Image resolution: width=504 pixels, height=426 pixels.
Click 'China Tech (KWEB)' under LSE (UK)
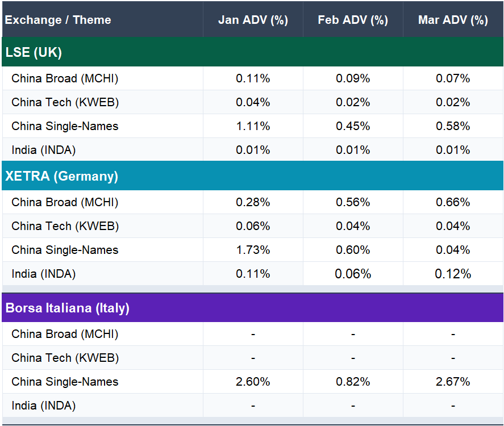pos(65,102)
